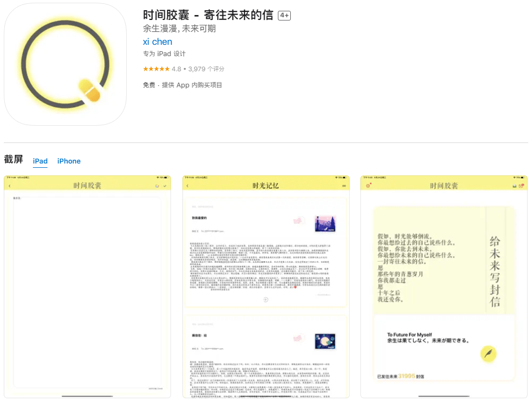532x402 pixels.
Task: Click the blank letter writing area
Action: coord(87,292)
